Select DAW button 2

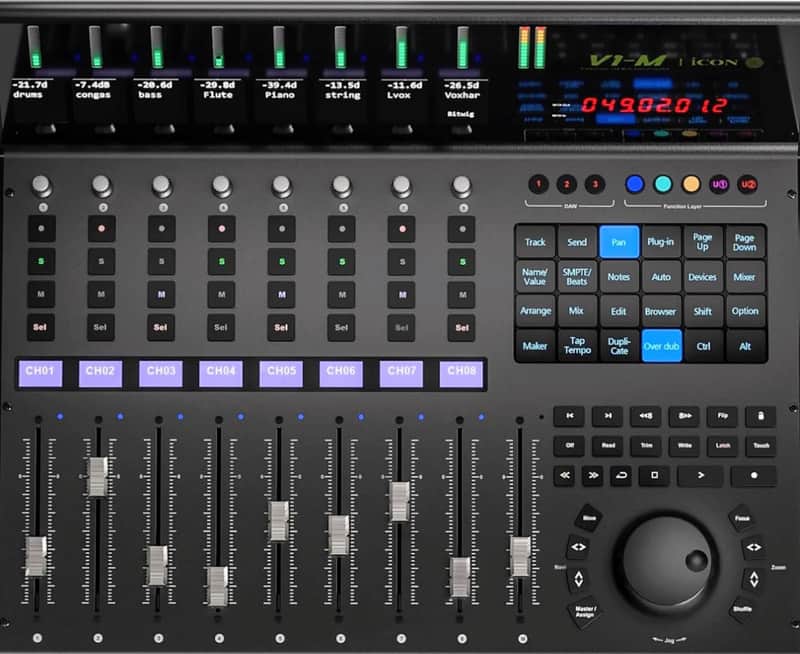566,184
